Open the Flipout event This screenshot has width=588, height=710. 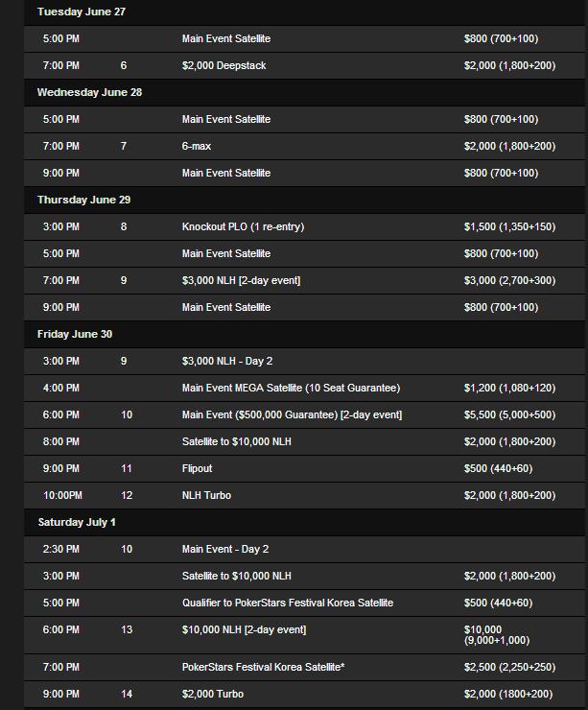(x=197, y=468)
